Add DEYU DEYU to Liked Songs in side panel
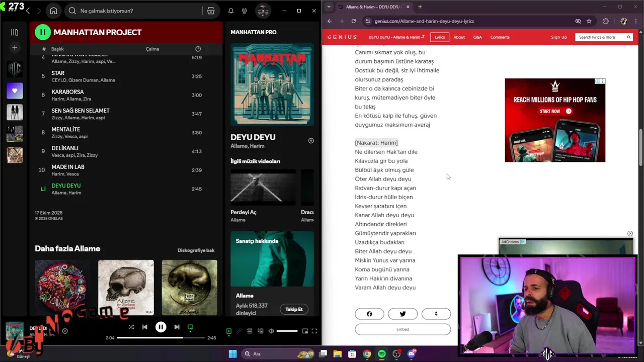644x362 pixels. pyautogui.click(x=311, y=141)
